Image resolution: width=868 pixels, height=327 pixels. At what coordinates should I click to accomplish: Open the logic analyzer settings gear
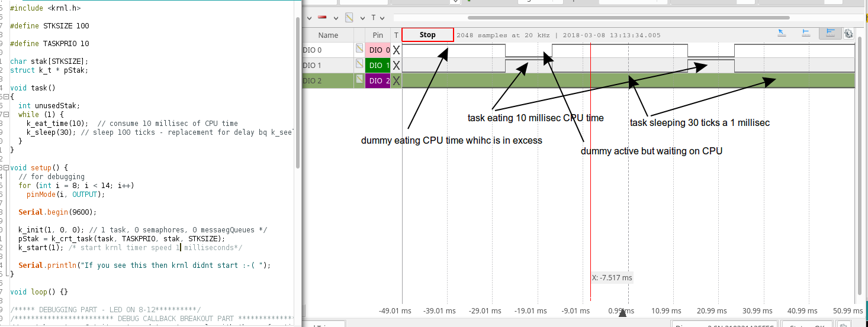848,34
